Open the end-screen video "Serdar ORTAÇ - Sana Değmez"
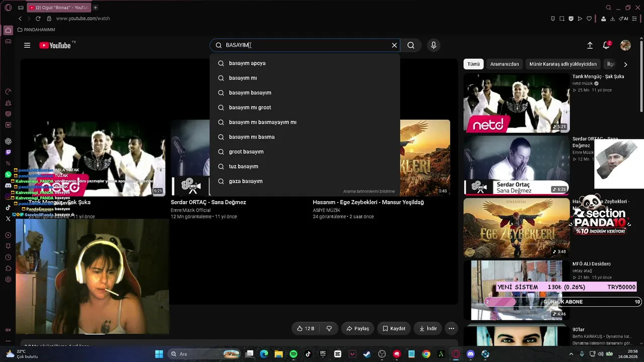Screen dimensions: 644x362 (208, 202)
